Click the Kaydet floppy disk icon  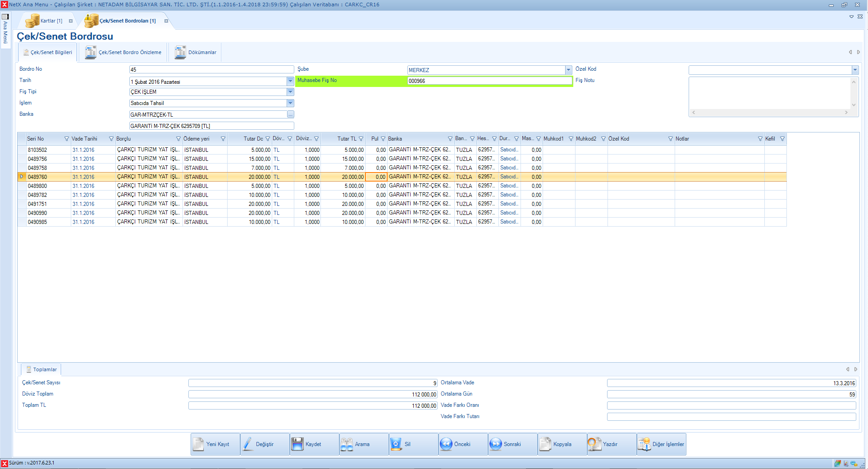click(x=297, y=444)
